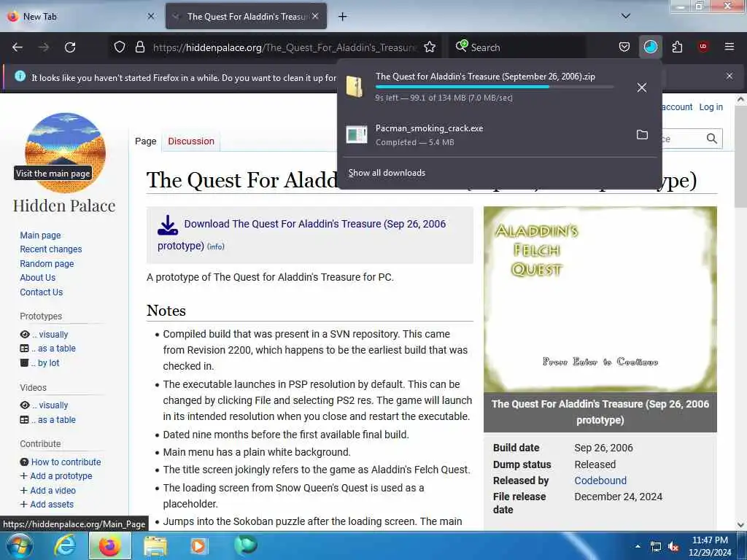
Task: Open the Codebound releaser link
Action: (600, 481)
